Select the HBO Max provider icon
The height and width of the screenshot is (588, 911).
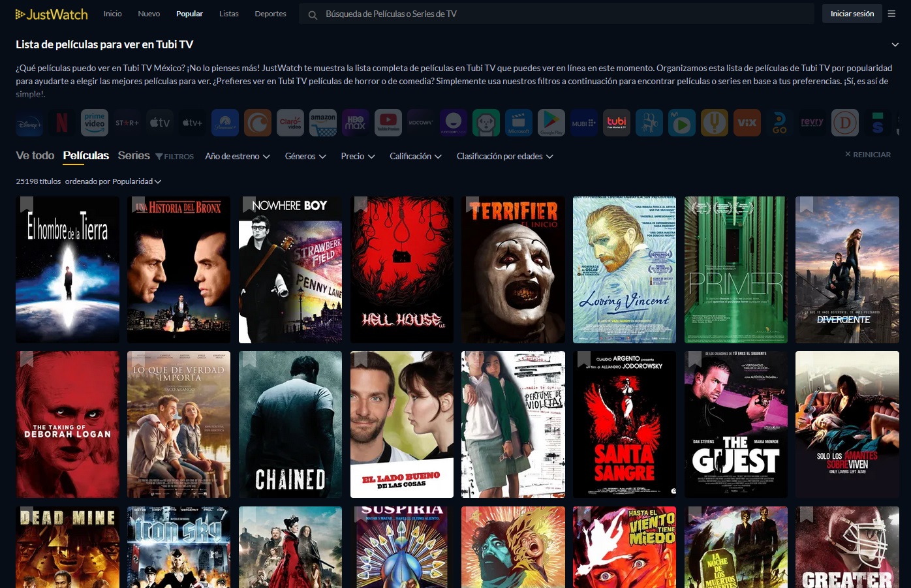point(356,123)
